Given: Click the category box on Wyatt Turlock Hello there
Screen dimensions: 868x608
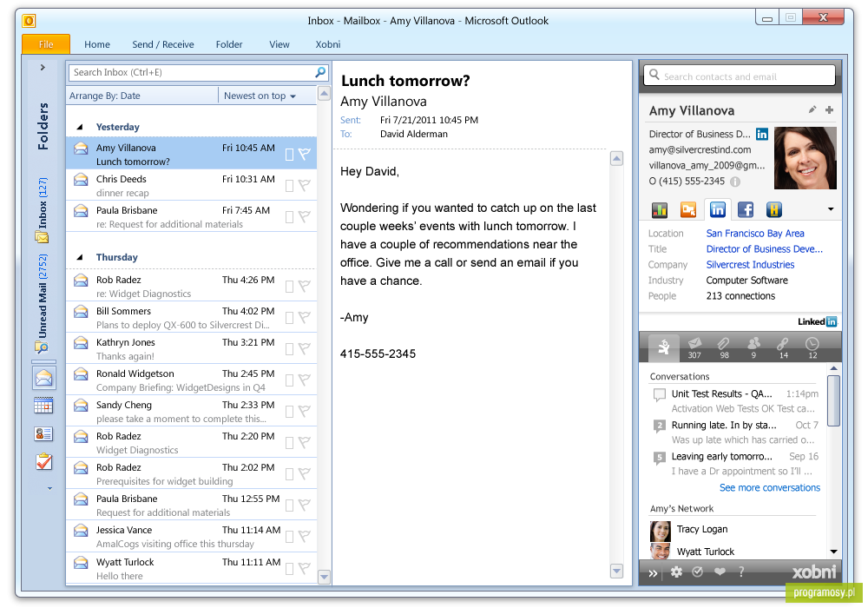Looking at the screenshot, I should 289,569.
